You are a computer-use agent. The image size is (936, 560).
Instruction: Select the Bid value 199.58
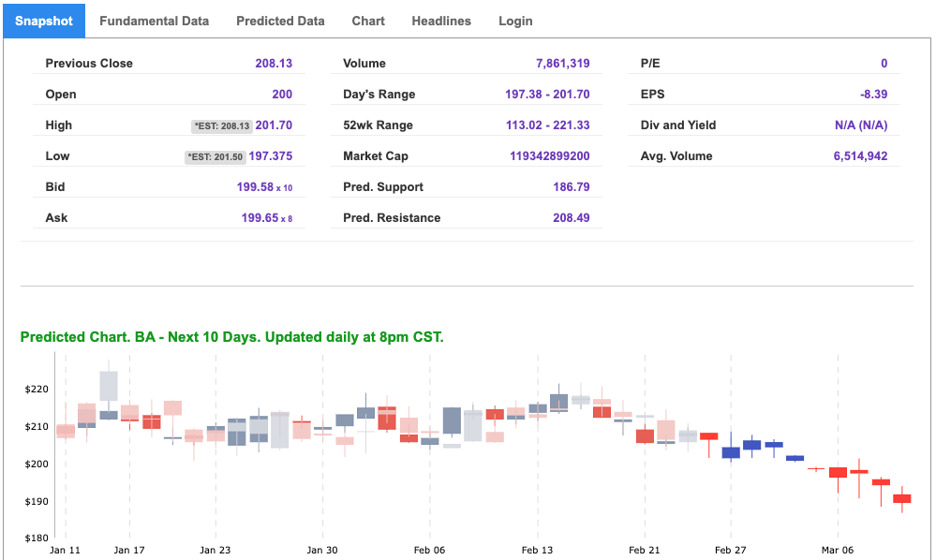point(255,187)
